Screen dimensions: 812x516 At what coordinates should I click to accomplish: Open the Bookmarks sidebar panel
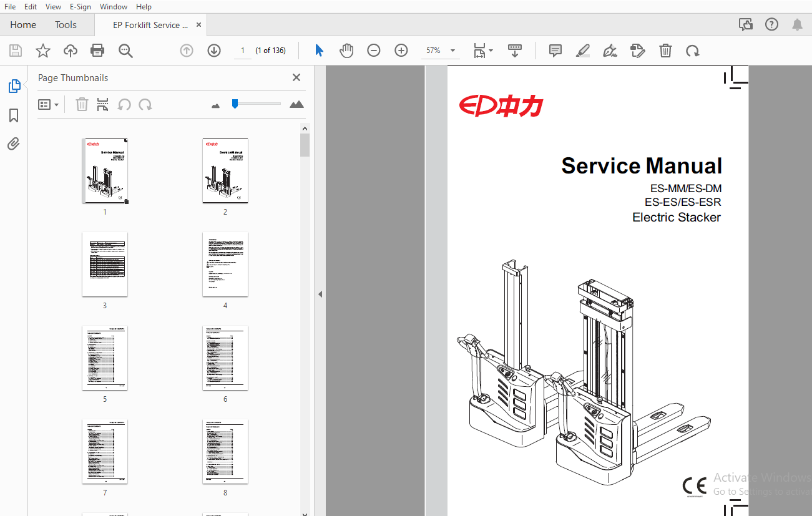pyautogui.click(x=14, y=115)
